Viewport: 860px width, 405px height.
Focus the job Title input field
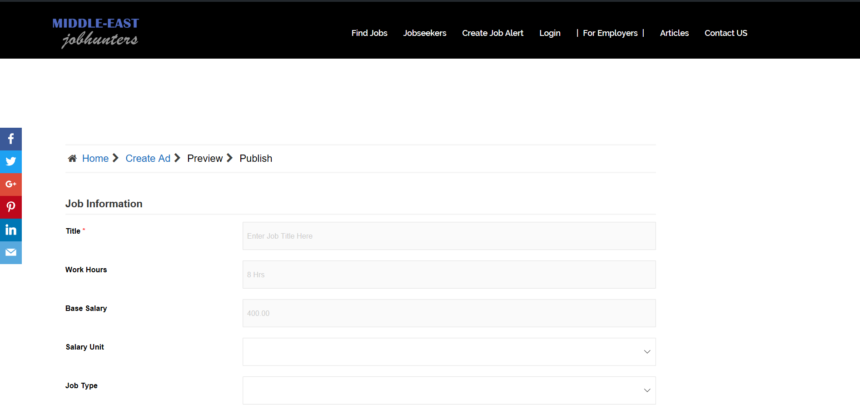click(449, 236)
